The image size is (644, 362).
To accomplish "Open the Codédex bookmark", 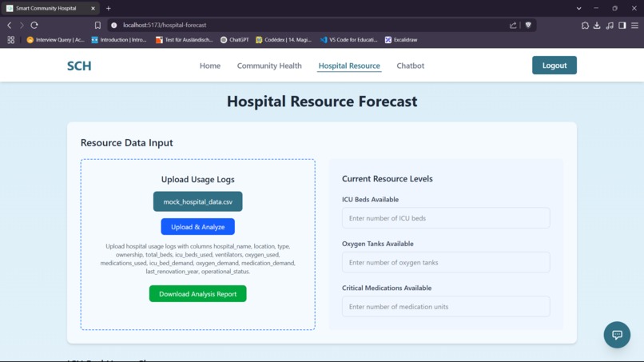I will pos(284,40).
